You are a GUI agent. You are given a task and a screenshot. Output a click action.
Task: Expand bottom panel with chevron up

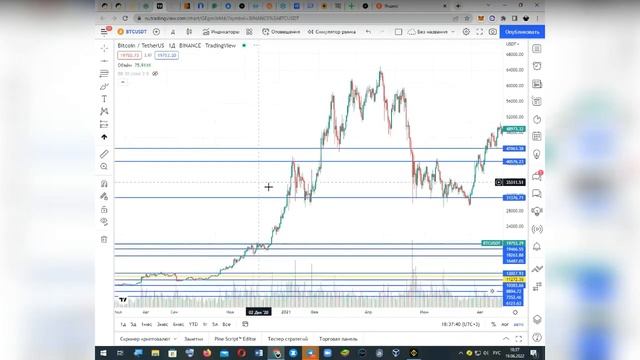(506, 339)
